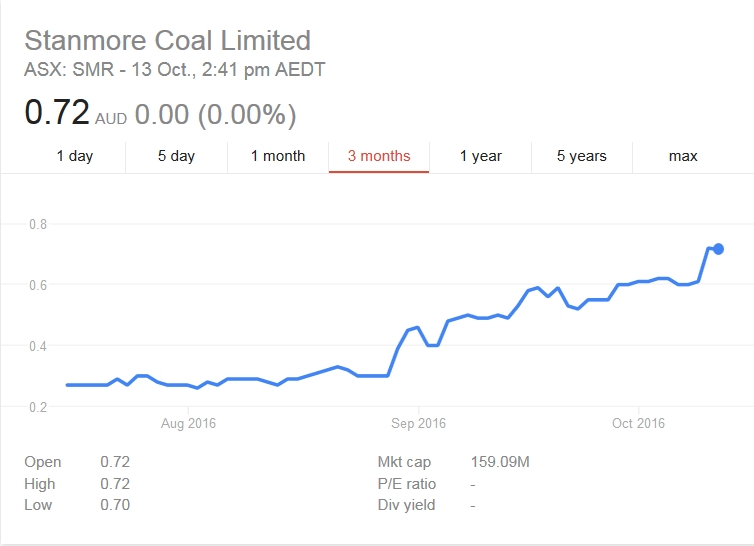
Task: Click the 0.72 current price
Action: click(x=57, y=113)
